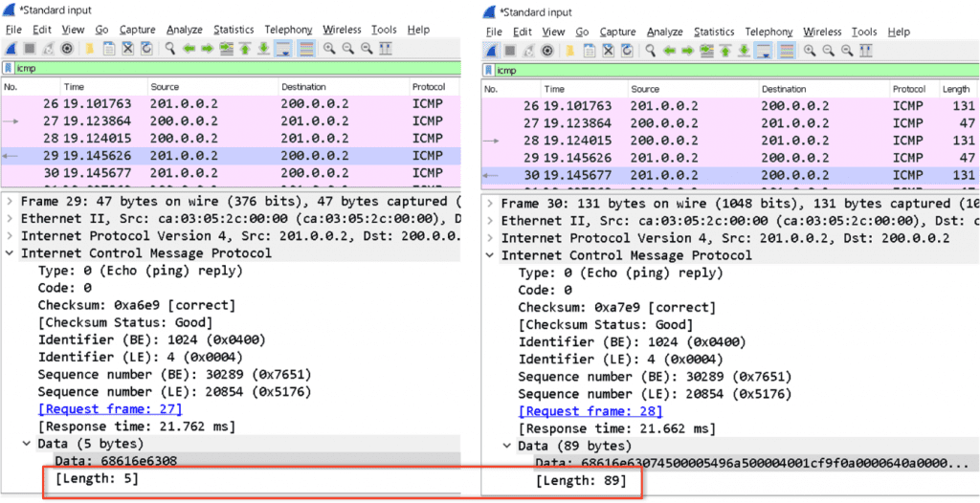The height and width of the screenshot is (503, 980).
Task: Go back in packet history, left window
Action: (x=189, y=48)
